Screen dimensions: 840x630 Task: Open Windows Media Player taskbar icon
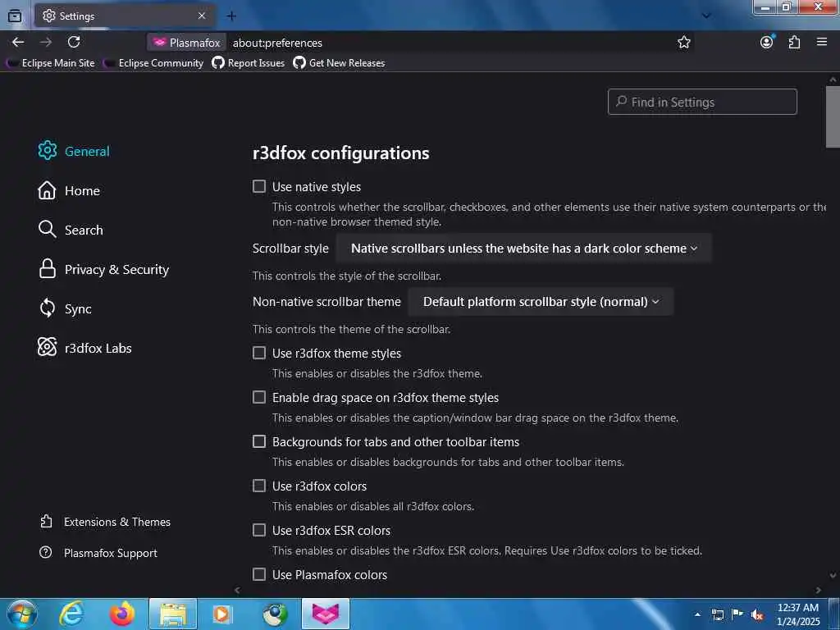[x=221, y=614]
